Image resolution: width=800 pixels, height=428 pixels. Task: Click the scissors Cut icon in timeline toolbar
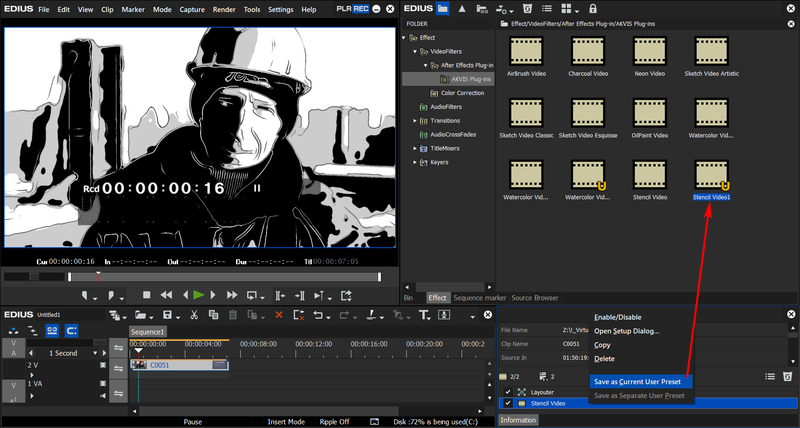click(x=194, y=315)
